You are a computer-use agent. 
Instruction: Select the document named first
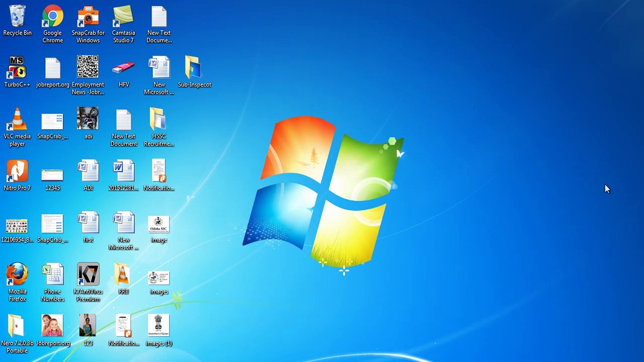tap(88, 228)
